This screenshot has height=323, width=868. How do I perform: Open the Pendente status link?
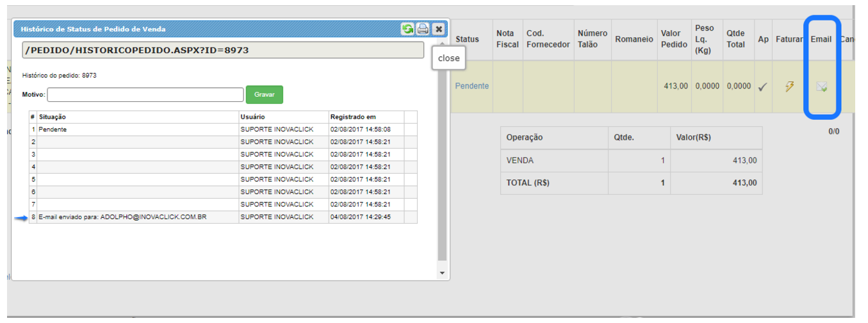[471, 86]
